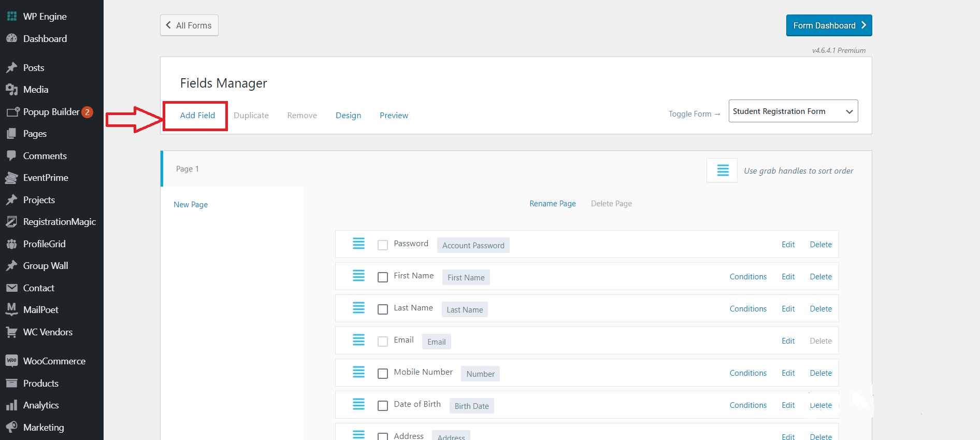Check the Date of Birth checkbox
The height and width of the screenshot is (440, 980).
383,406
